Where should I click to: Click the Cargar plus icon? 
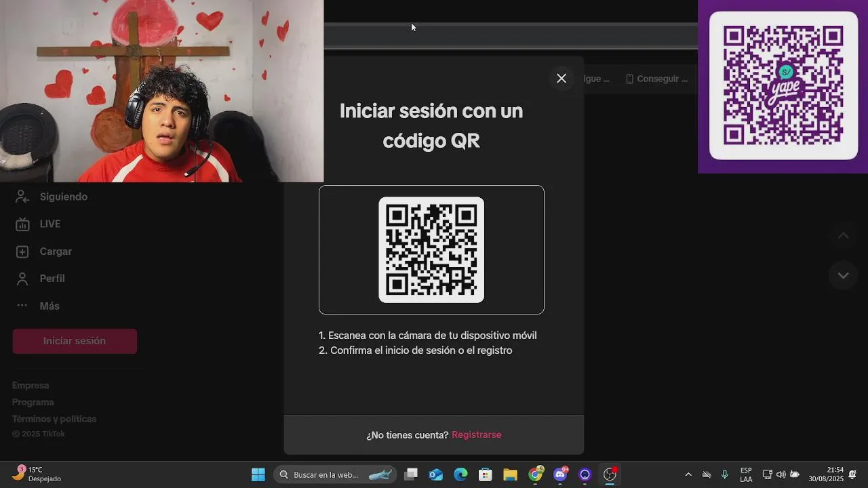22,251
